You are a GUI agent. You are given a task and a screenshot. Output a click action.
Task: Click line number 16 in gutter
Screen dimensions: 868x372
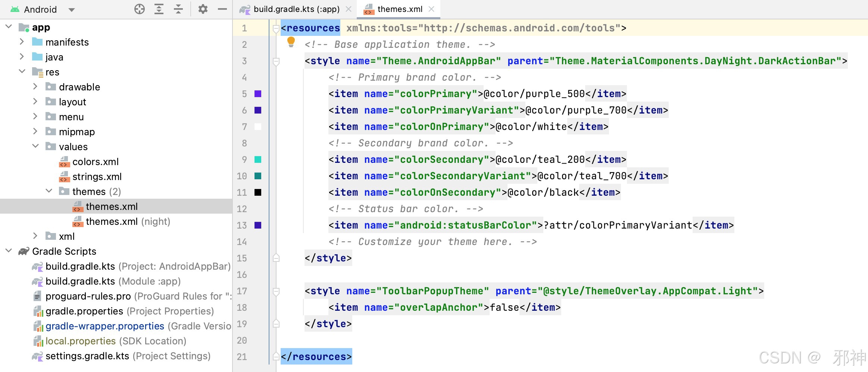pos(242,275)
